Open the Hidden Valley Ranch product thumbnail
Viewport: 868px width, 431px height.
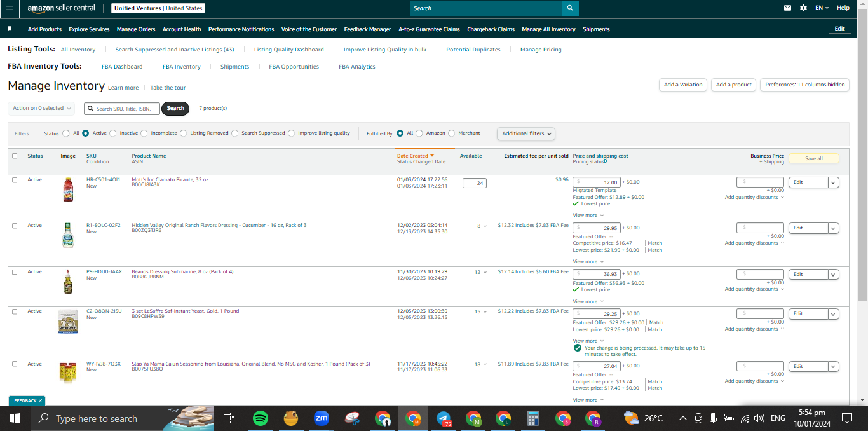point(68,235)
